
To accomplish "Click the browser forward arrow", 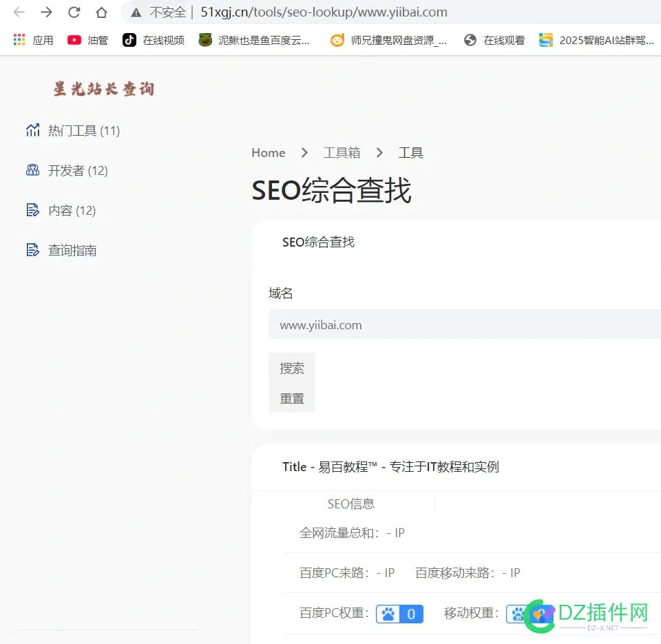I will tap(46, 12).
